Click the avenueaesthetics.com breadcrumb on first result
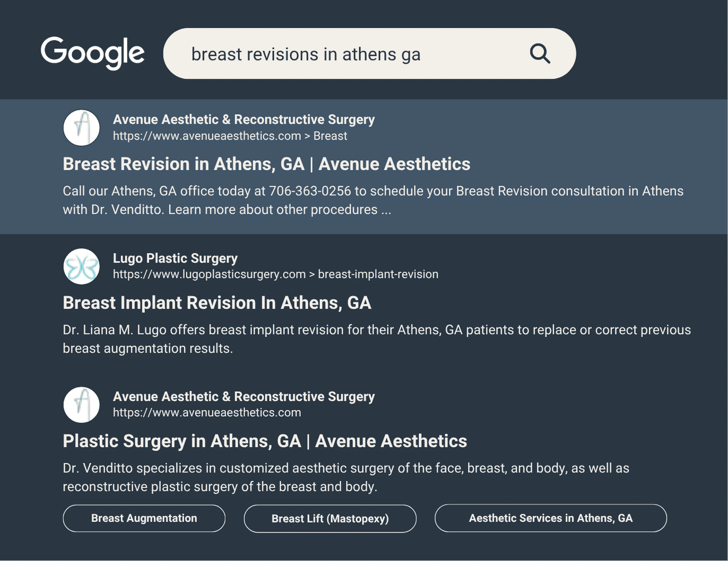 coord(206,136)
